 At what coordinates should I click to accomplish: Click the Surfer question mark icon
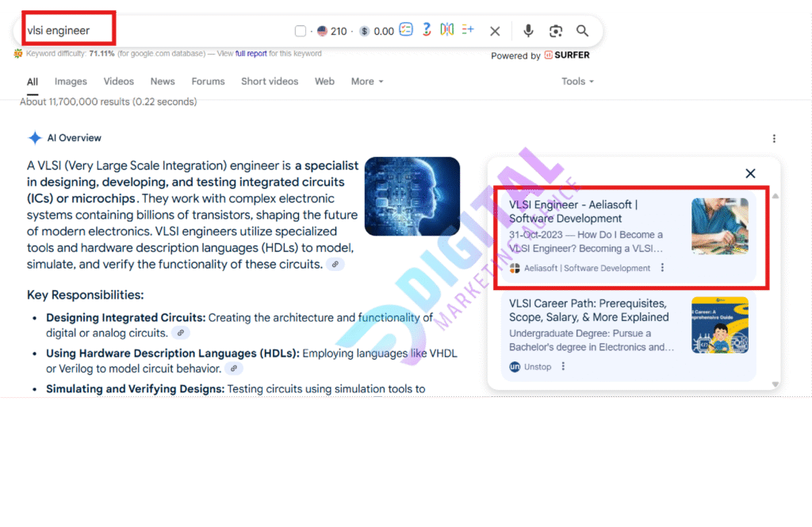coord(427,30)
